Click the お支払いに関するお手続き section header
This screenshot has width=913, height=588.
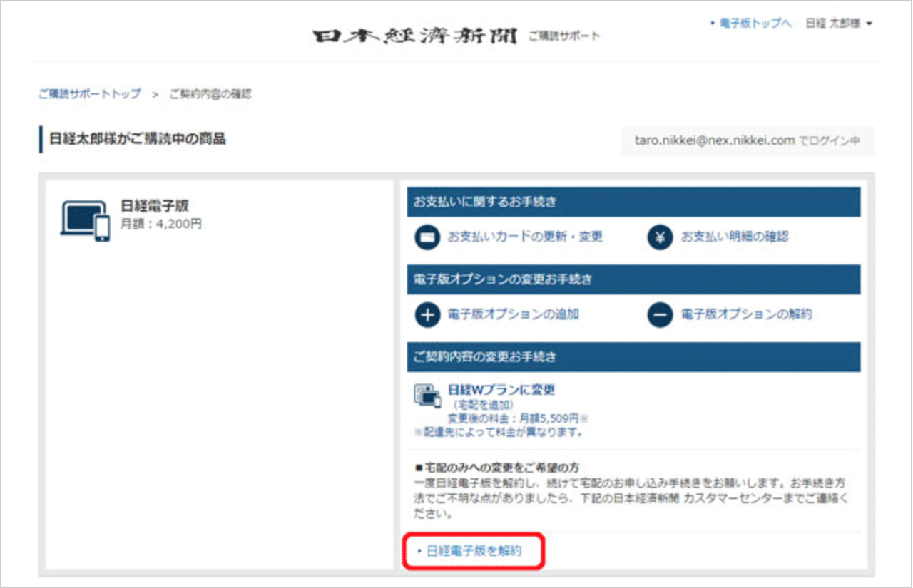(x=633, y=202)
